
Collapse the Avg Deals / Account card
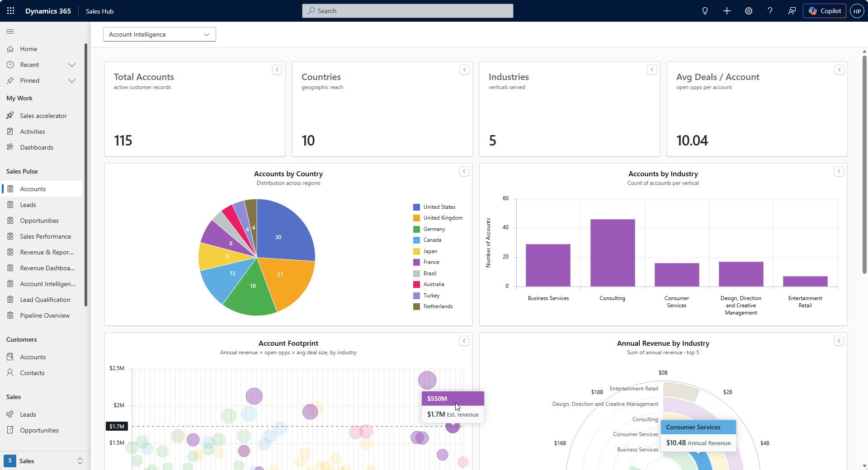pyautogui.click(x=840, y=70)
